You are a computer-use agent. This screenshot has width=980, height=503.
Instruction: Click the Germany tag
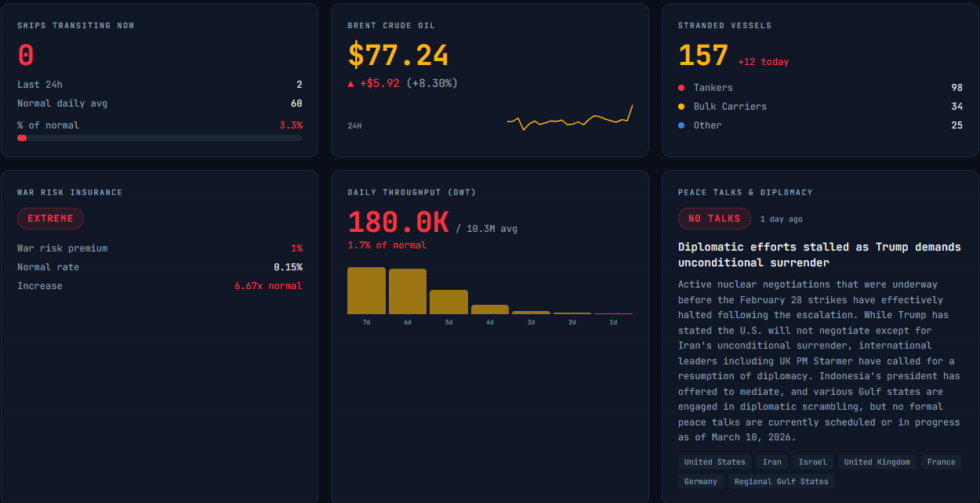[x=701, y=481]
